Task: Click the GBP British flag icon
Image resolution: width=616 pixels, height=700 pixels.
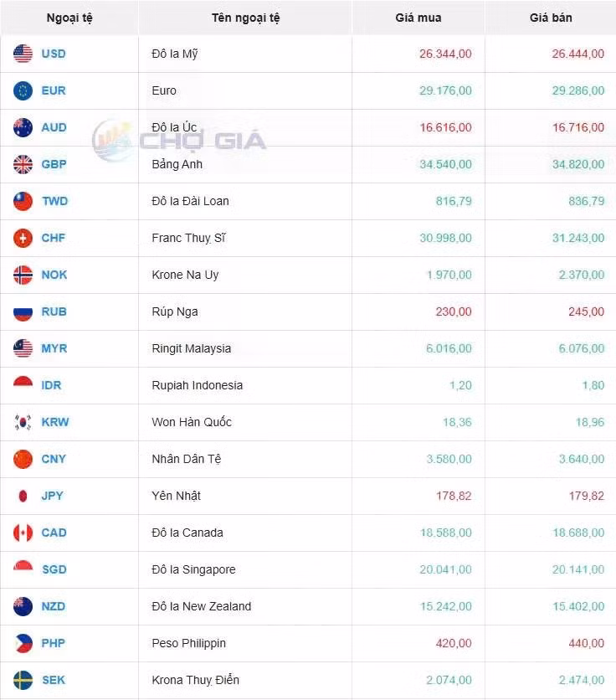Action: click(23, 164)
